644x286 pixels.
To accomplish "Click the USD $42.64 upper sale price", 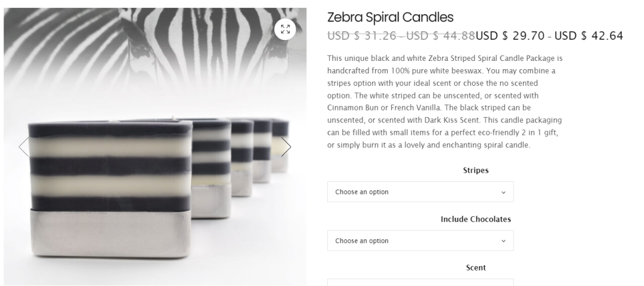I will (x=589, y=36).
